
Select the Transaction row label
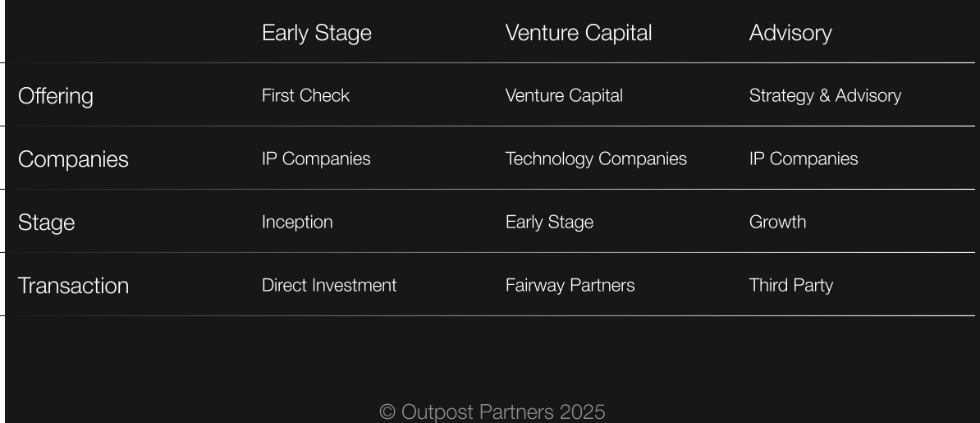pos(73,286)
